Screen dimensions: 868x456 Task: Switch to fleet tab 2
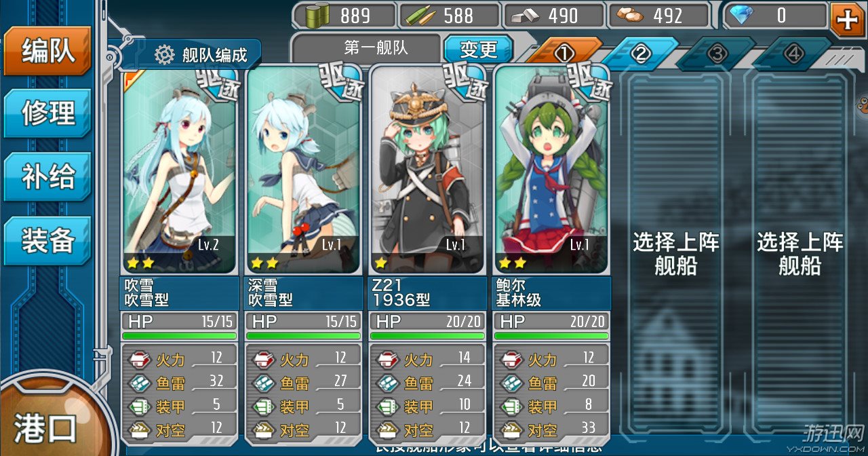640,54
